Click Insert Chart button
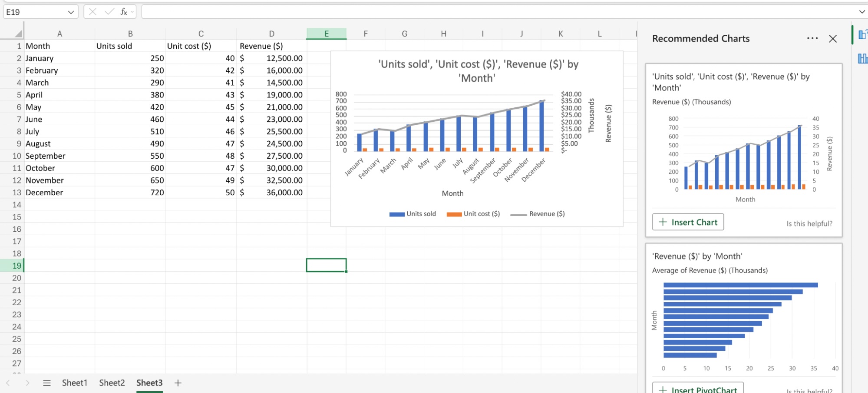Screen dimensions: 868x393 (688, 222)
